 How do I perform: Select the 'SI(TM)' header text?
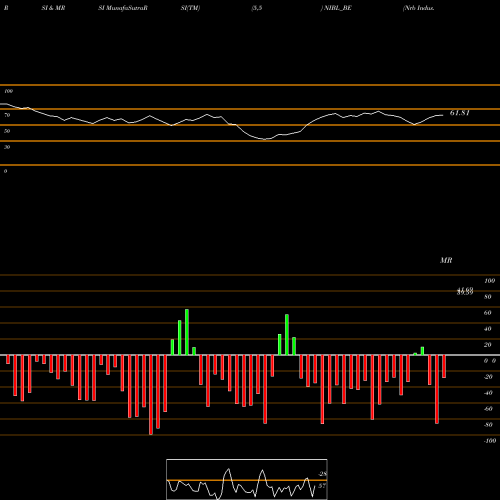(190, 8)
